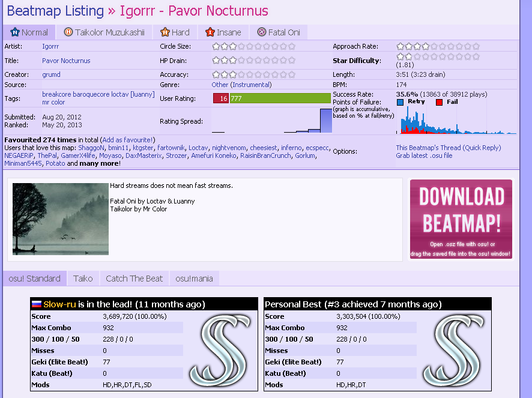The image size is (532, 398).
Task: Open cheesiest's user profile
Action: tap(264, 148)
